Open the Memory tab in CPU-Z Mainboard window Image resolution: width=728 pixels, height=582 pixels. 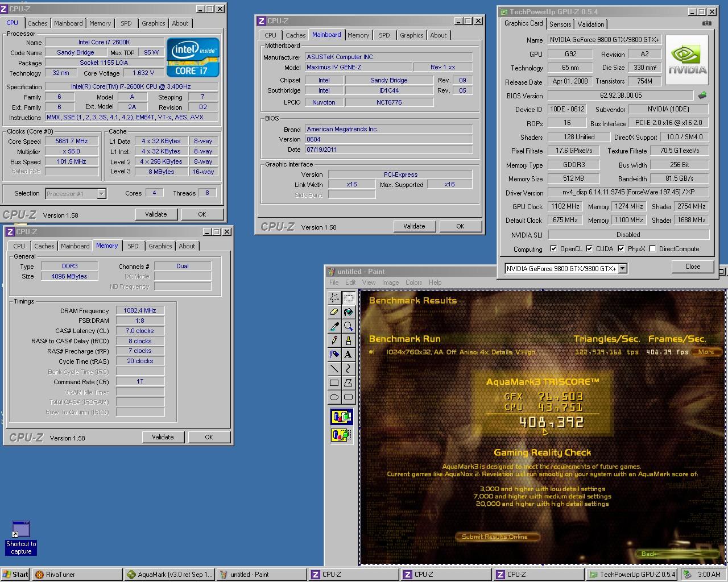coord(358,35)
